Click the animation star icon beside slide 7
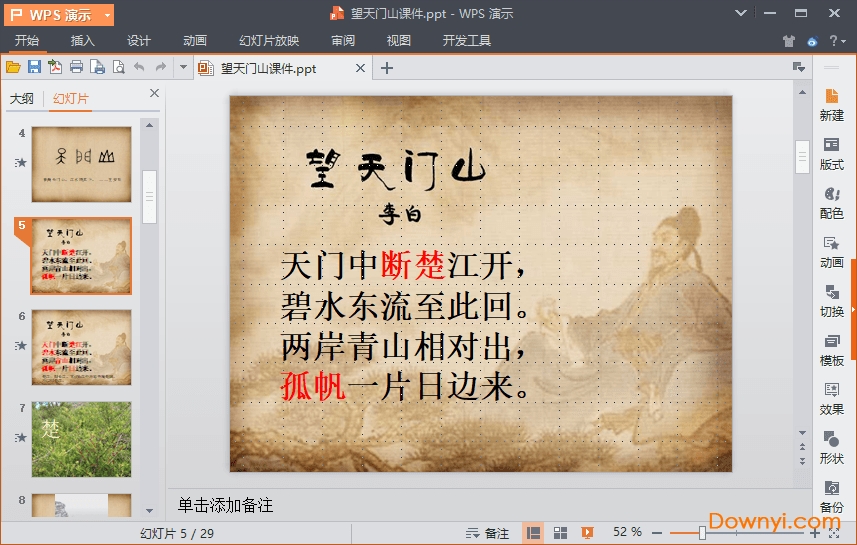 click(x=21, y=437)
